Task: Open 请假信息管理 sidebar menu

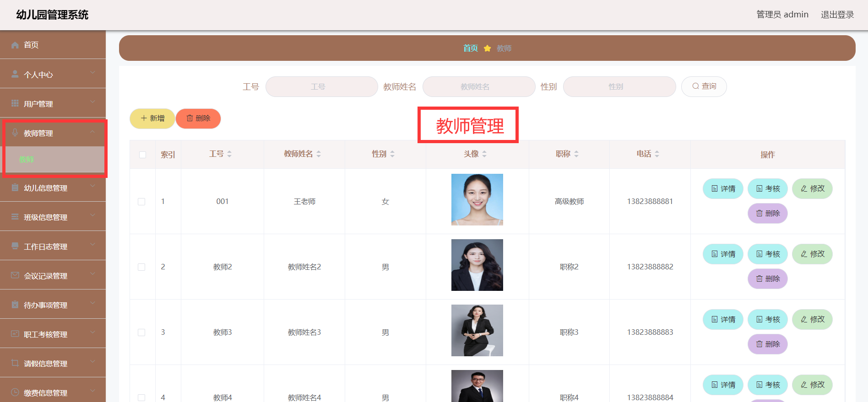Action: point(53,363)
